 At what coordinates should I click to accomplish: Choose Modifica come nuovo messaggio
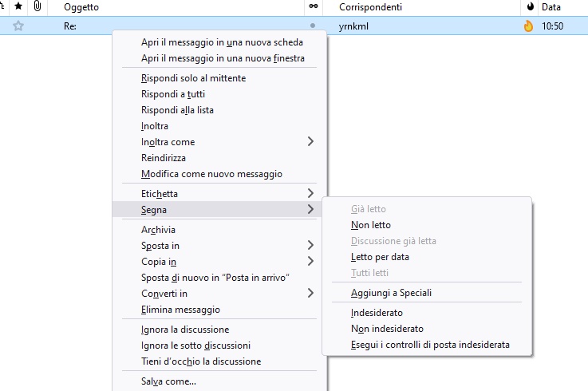coord(219,174)
